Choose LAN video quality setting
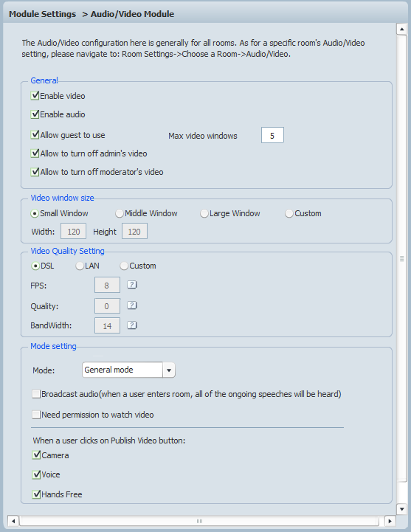Image resolution: width=411 pixels, height=532 pixels. pos(80,266)
